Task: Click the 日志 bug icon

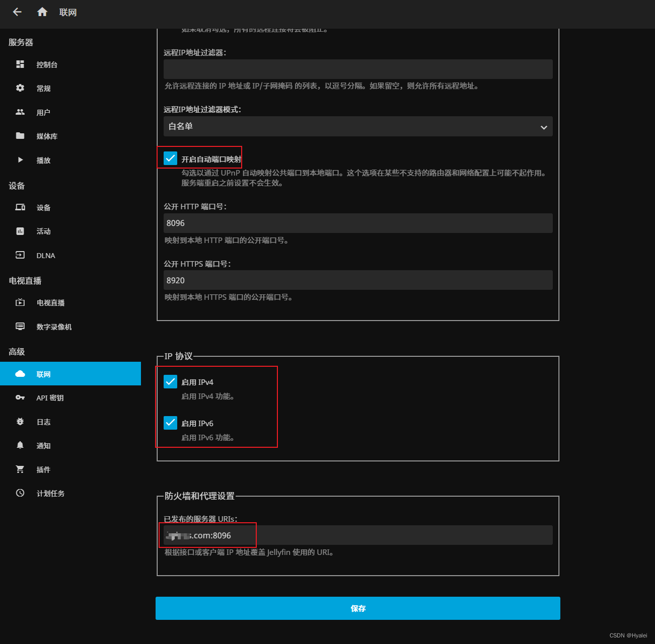Action: pos(20,422)
